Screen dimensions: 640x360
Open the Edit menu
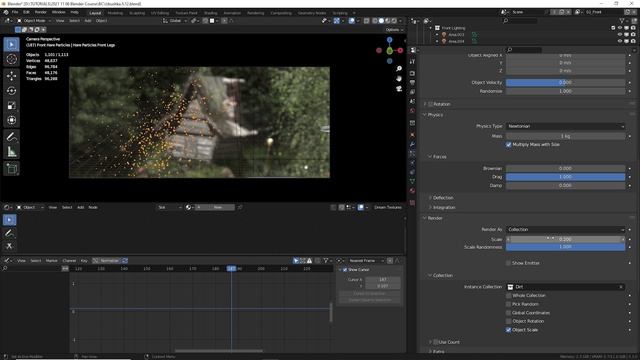tap(26, 12)
